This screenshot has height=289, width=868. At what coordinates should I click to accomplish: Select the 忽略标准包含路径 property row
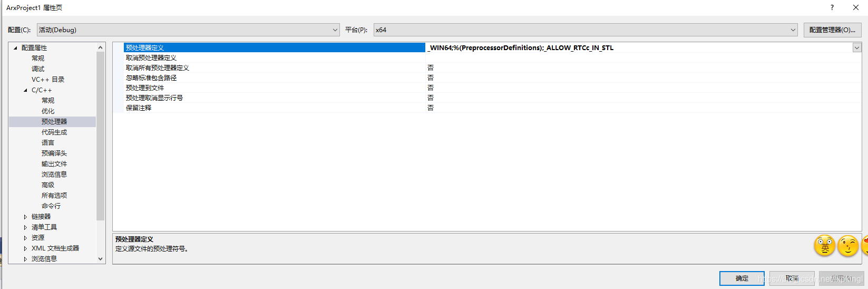tap(151, 78)
